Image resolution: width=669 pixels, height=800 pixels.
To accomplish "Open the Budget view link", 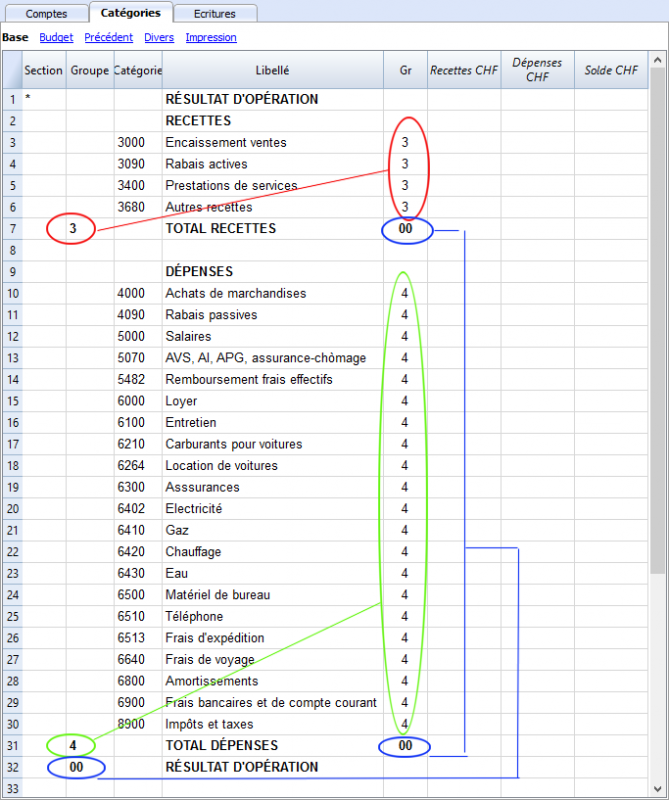I will pos(57,38).
